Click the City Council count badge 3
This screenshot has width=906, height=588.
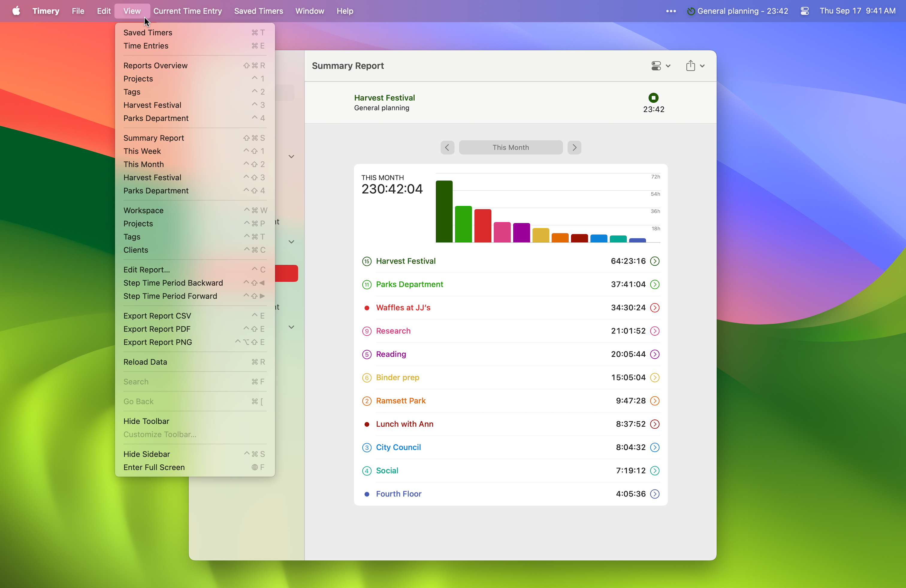(367, 448)
